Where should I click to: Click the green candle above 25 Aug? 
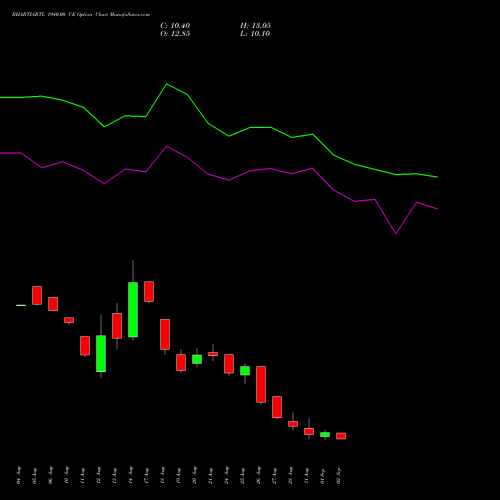pyautogui.click(x=245, y=371)
